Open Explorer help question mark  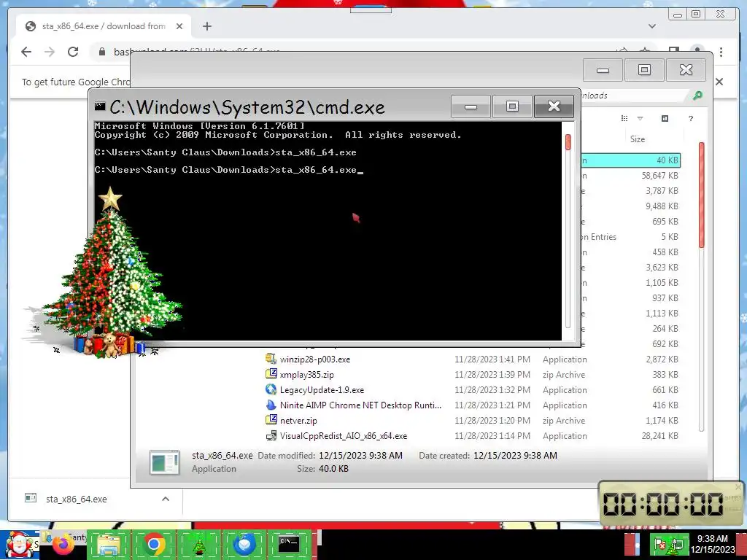click(x=691, y=119)
